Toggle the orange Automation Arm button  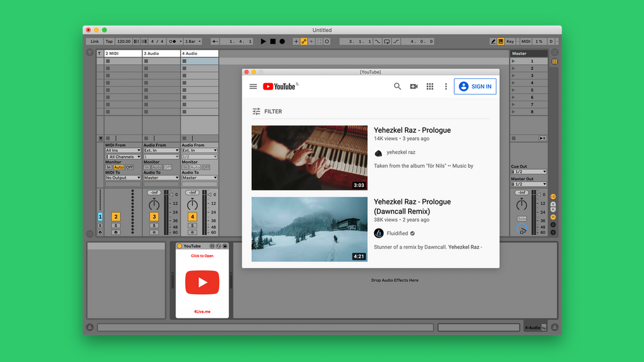(x=304, y=42)
